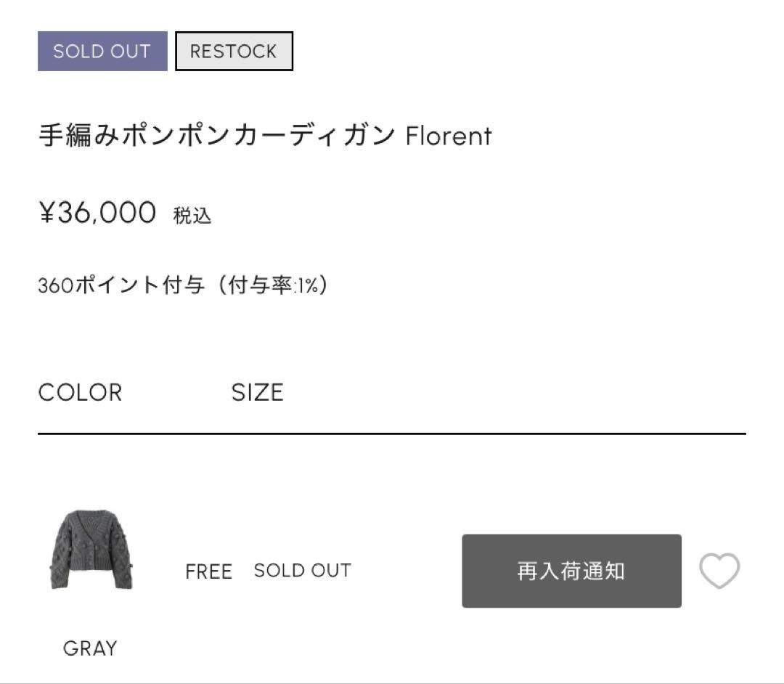
Task: Click the Florent brand name in title
Action: click(449, 136)
